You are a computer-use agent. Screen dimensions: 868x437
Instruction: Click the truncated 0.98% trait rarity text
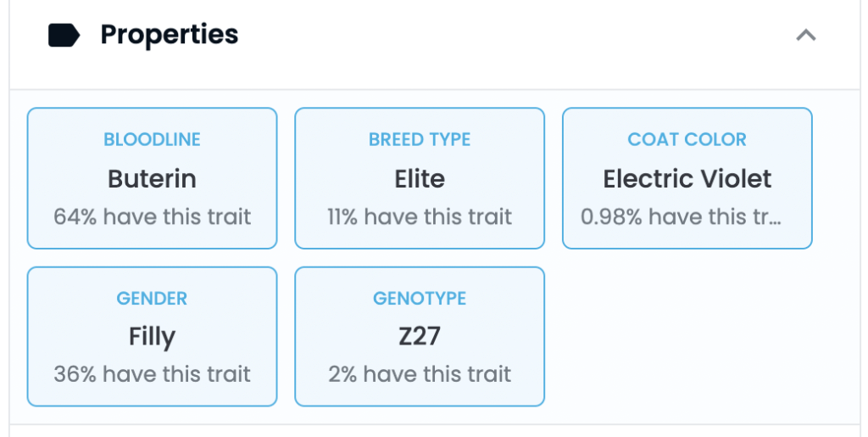[681, 216]
